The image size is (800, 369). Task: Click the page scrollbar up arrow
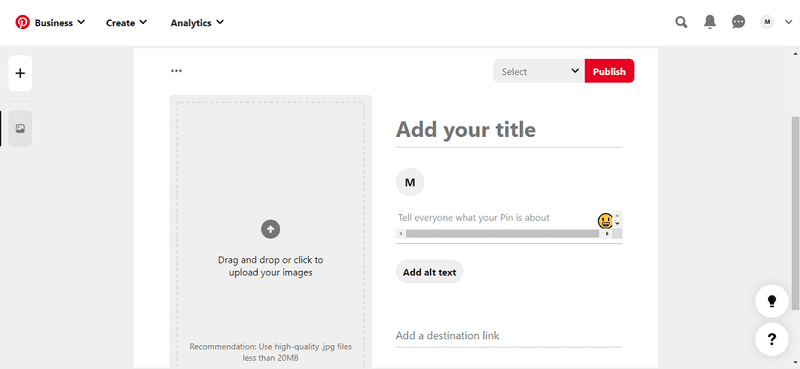click(x=795, y=53)
